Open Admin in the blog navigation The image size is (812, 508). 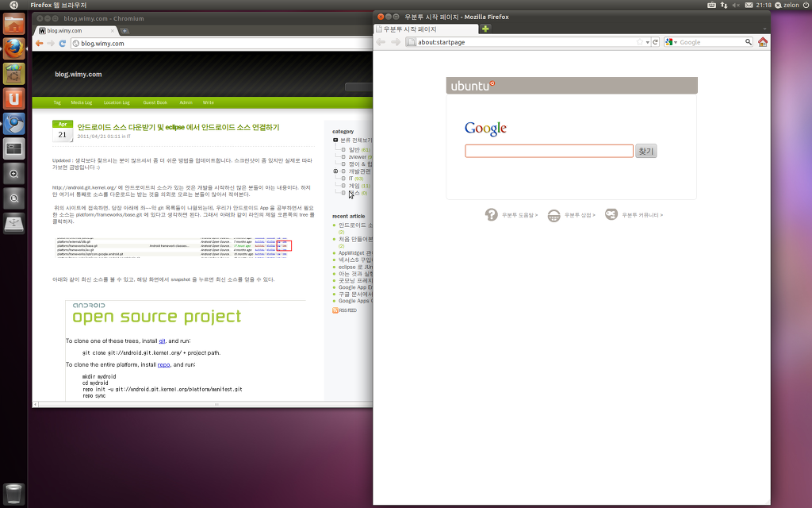tap(186, 102)
